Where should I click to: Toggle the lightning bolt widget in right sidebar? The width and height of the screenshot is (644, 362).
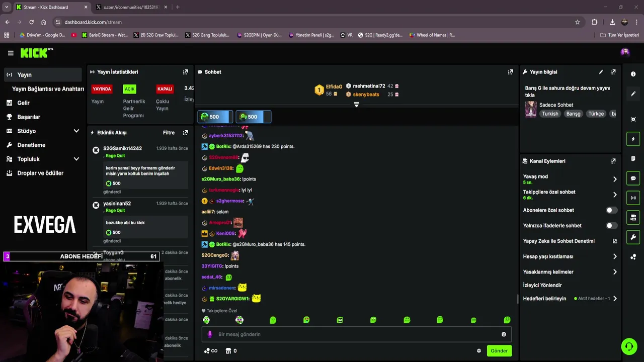(x=633, y=139)
